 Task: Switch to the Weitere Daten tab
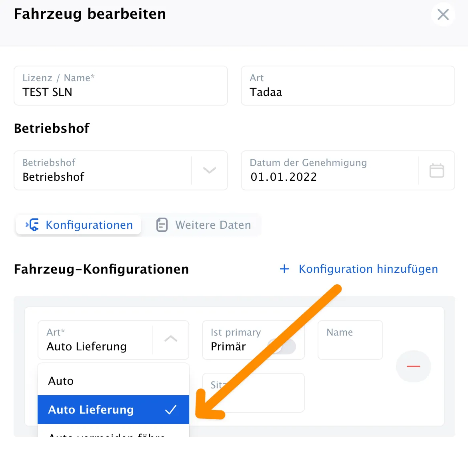click(x=203, y=225)
